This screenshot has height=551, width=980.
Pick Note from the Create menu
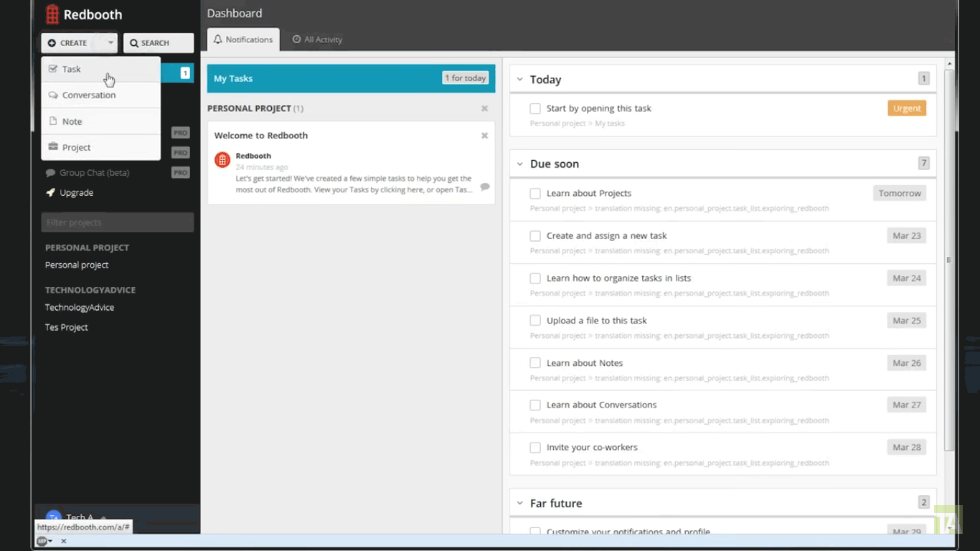click(101, 121)
